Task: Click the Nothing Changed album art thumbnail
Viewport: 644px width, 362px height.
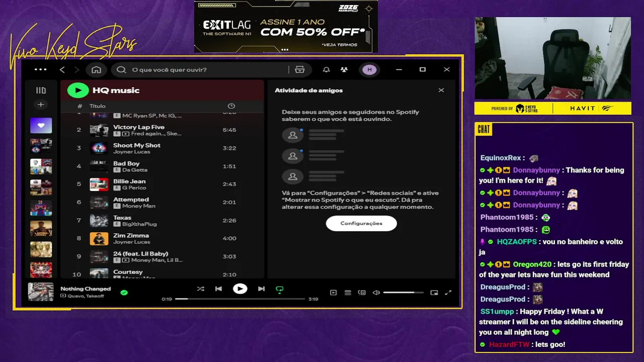Action: pyautogui.click(x=41, y=292)
